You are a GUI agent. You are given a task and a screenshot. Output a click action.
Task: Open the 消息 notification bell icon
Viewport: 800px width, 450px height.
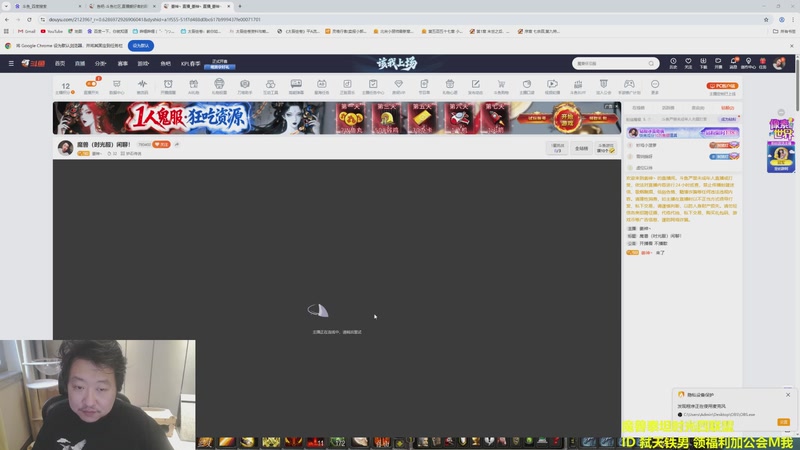(733, 63)
